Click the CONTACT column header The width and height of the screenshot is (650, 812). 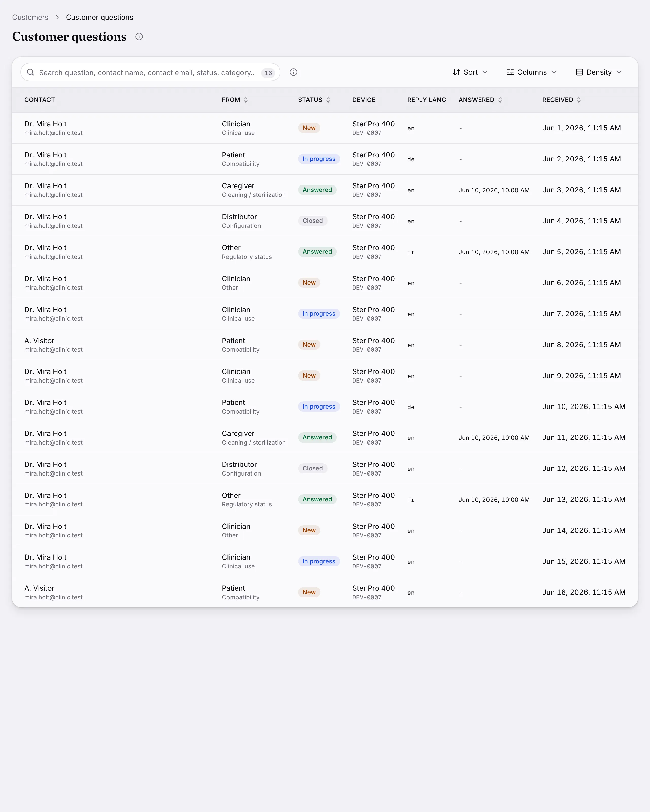(40, 100)
